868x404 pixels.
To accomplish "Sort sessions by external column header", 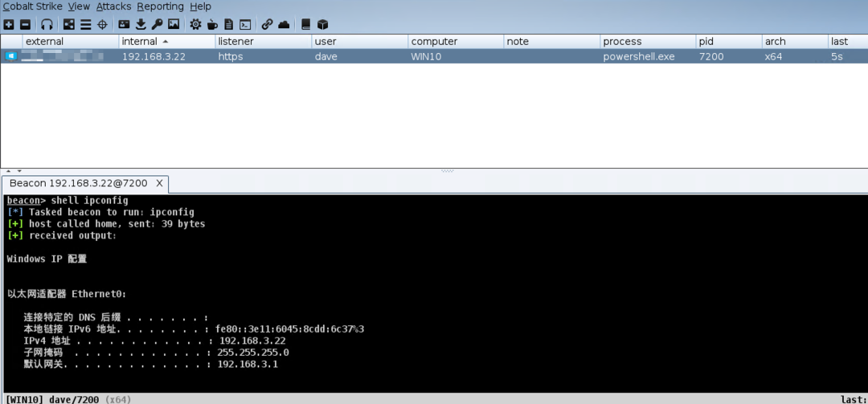I will [x=70, y=42].
